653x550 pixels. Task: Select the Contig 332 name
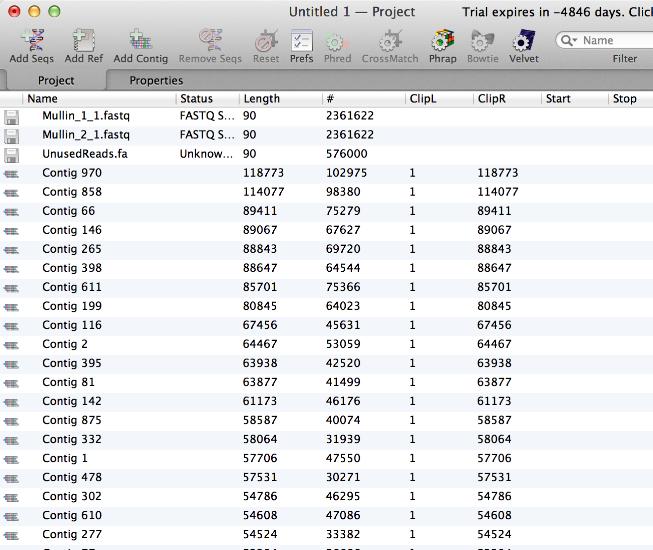(72, 439)
